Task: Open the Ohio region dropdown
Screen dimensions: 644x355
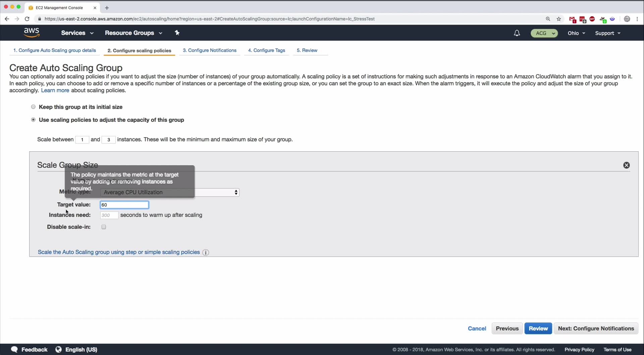Action: (x=576, y=33)
